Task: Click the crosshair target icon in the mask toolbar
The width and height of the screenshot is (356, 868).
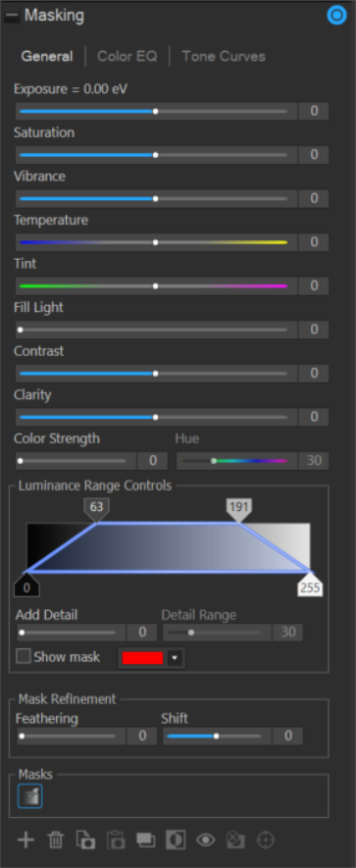Action: pos(266,840)
